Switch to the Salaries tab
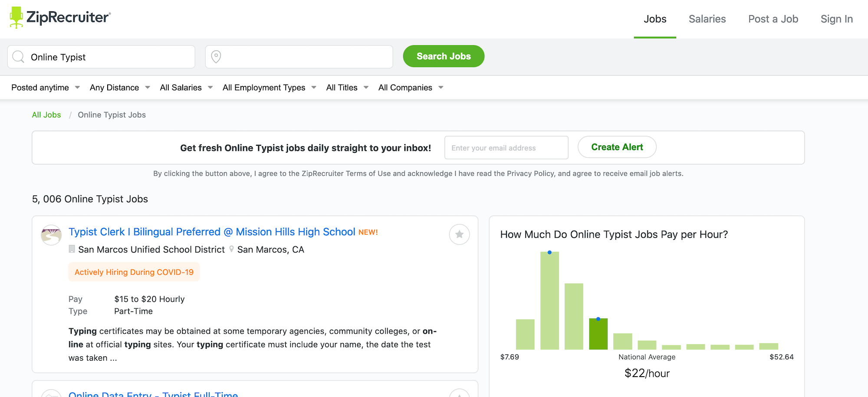868x397 pixels. tap(707, 19)
